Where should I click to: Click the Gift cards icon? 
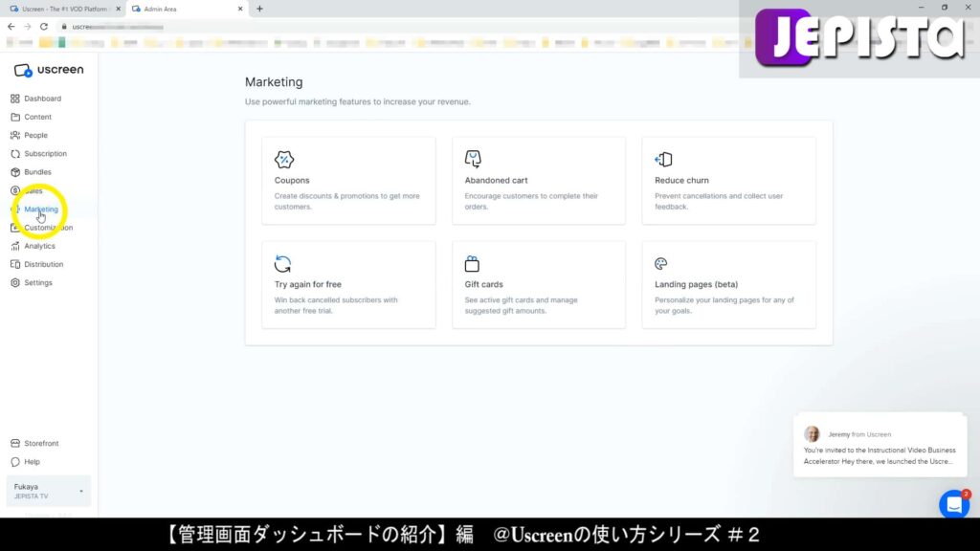click(472, 264)
